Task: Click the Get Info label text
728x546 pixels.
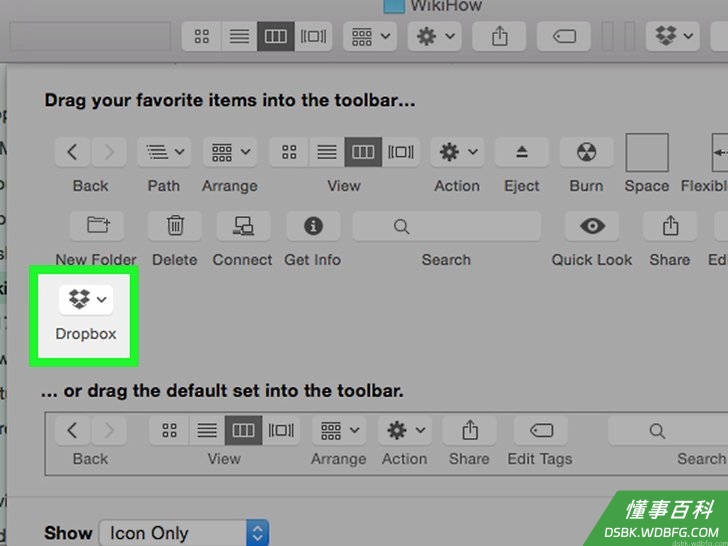Action: [312, 260]
